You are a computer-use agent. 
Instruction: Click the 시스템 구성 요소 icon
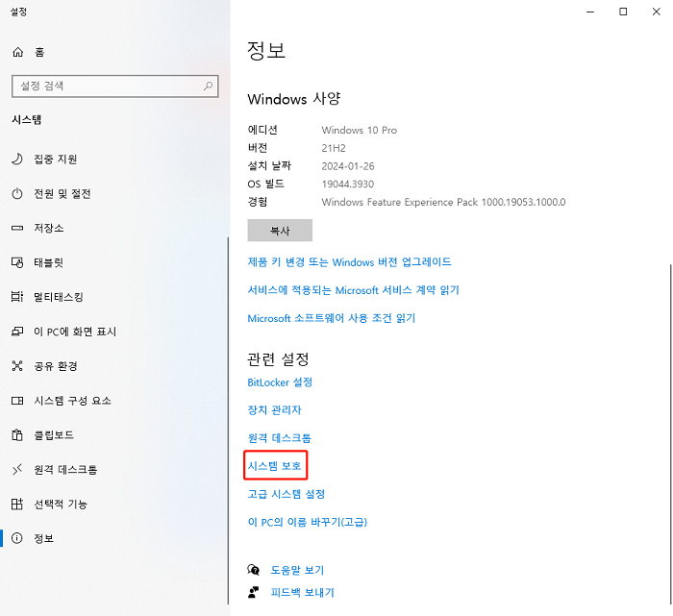[x=17, y=400]
